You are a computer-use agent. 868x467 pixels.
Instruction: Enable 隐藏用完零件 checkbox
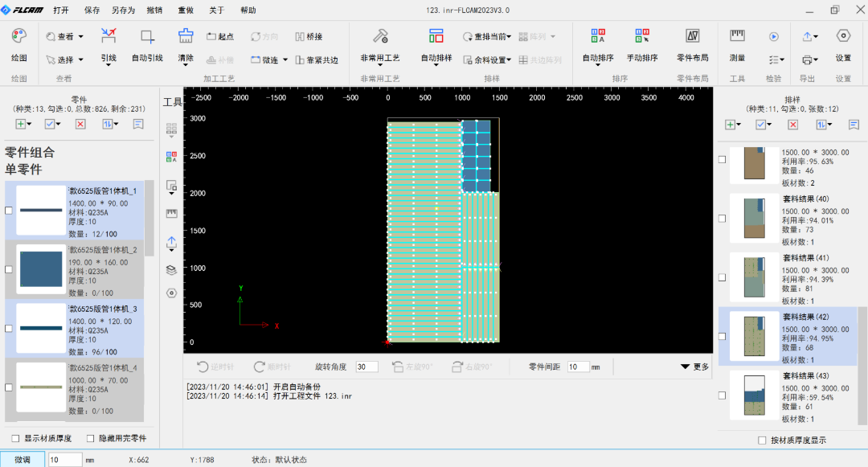[x=90, y=438]
